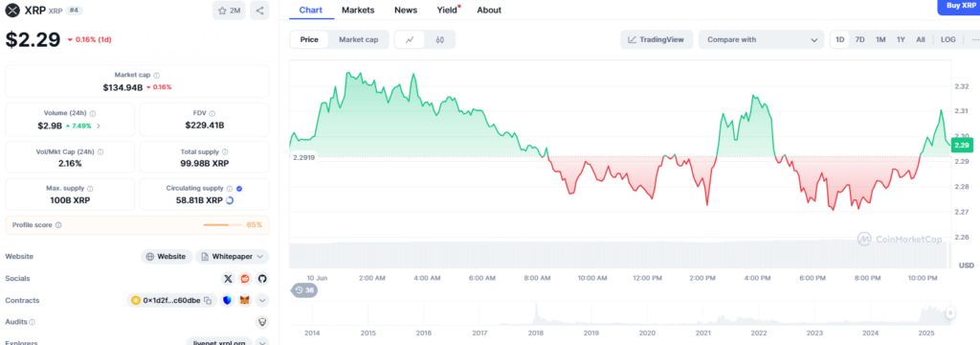
Task: Toggle chart to Price view
Action: pos(309,39)
